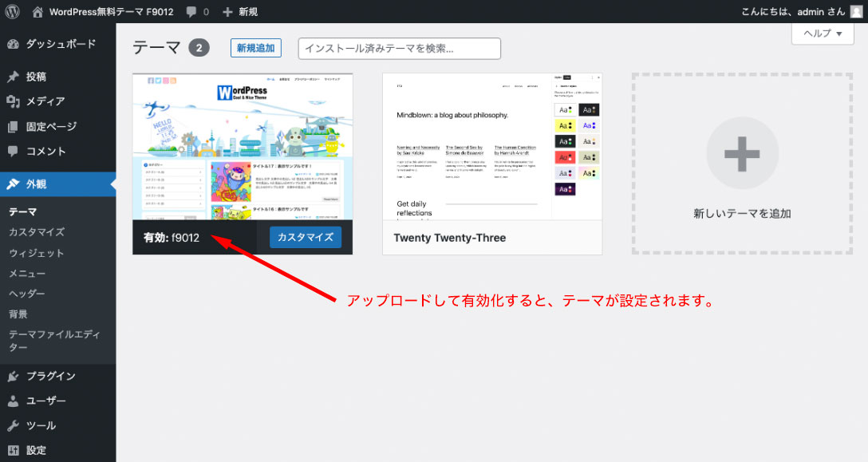Click the メディア icon in sidebar
Screen dimensions: 868x462
pos(13,101)
